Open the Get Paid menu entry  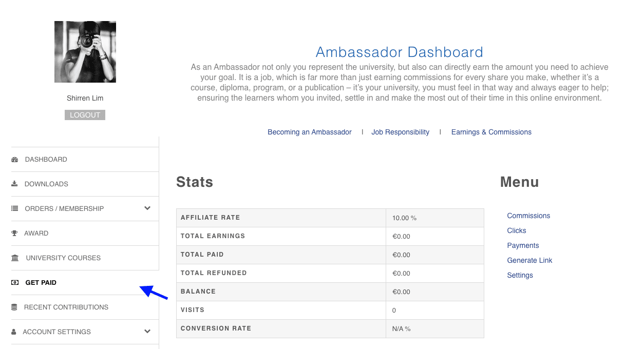tap(40, 282)
